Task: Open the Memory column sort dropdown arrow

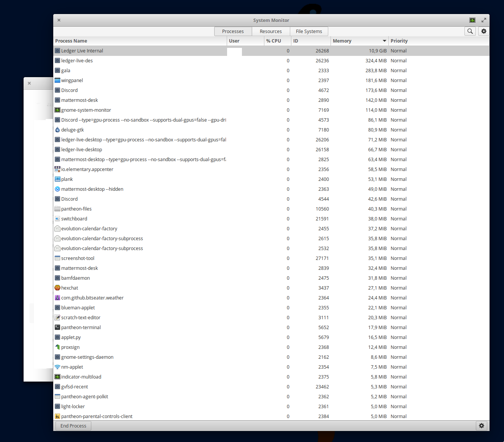Action: coord(384,41)
